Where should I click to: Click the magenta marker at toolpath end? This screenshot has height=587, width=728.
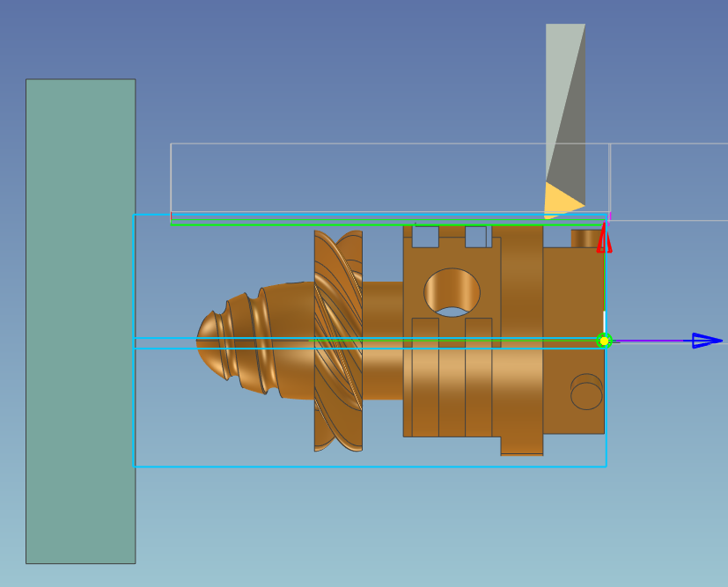[609, 216]
